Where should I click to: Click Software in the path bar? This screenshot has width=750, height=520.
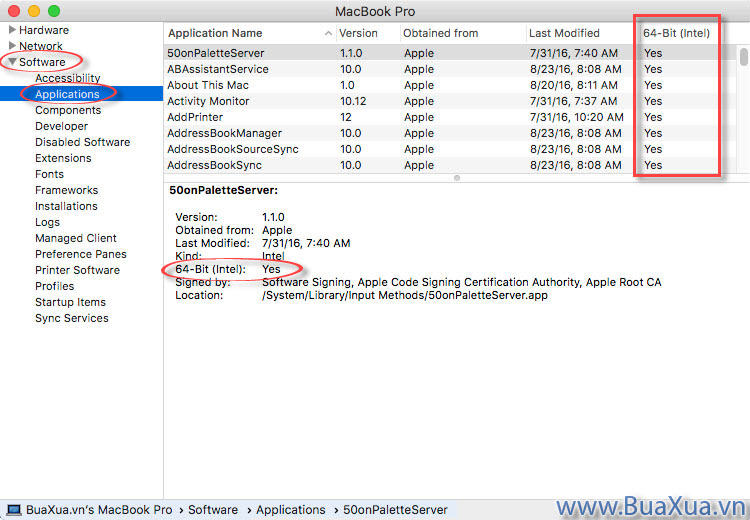coord(213,510)
